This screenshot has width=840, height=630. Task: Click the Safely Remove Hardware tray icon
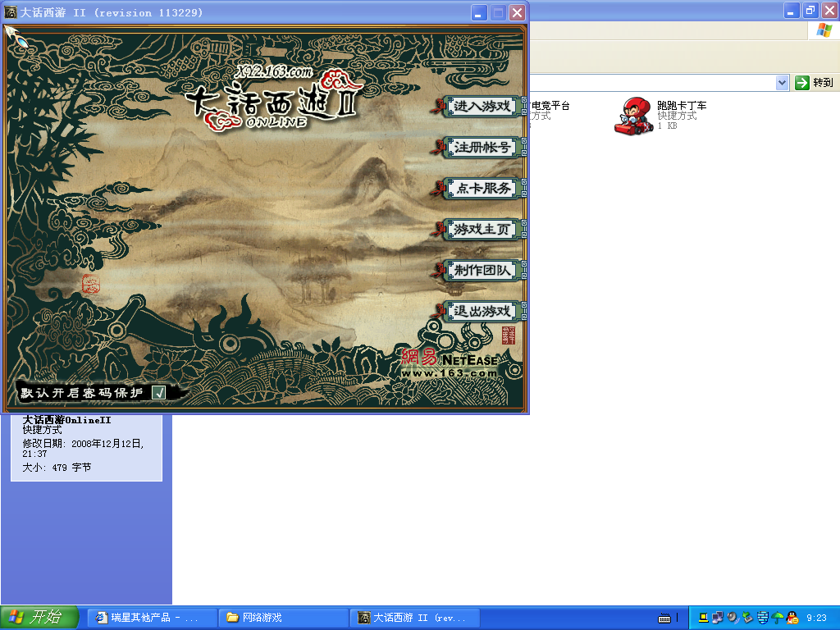747,618
